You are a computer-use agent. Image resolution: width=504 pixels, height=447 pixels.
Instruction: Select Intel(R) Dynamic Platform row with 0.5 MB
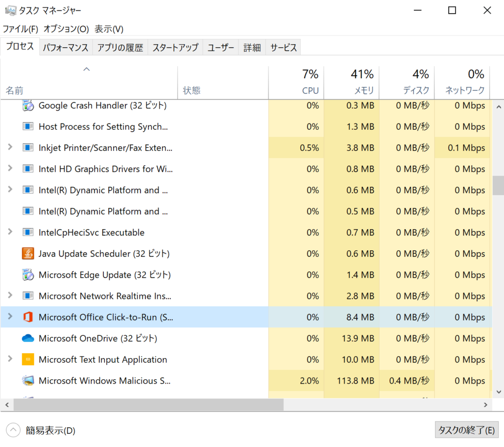pyautogui.click(x=246, y=211)
